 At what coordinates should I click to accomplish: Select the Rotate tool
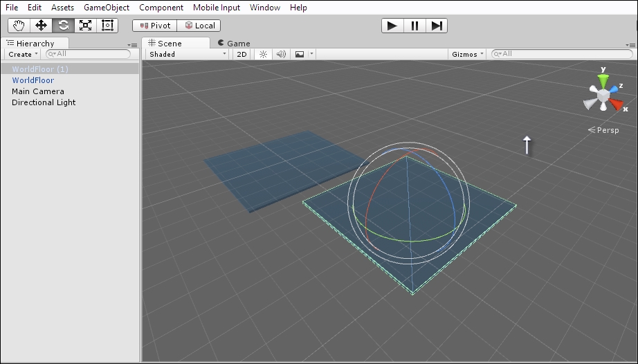(63, 26)
